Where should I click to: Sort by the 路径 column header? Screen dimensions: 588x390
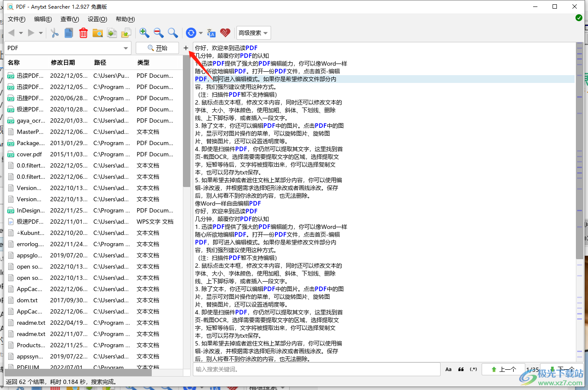point(112,63)
